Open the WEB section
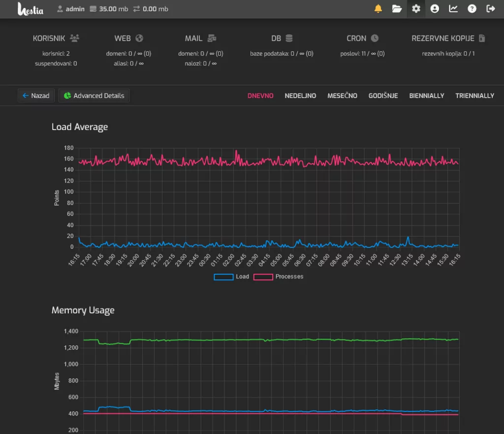The width and height of the screenshot is (504, 434). [128, 38]
